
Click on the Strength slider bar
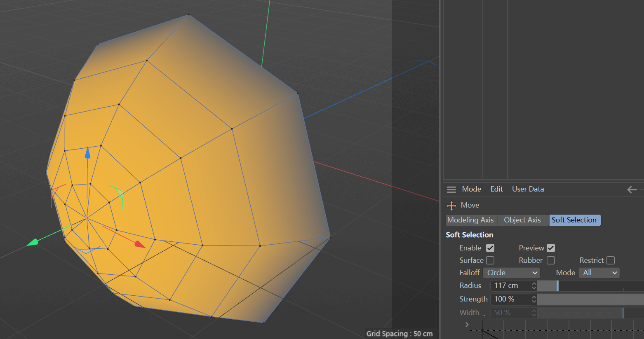point(590,299)
